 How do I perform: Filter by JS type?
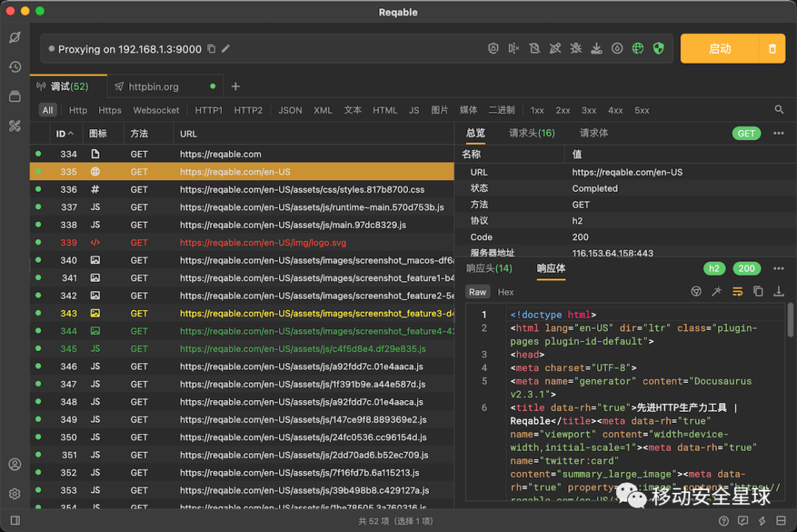tap(414, 110)
